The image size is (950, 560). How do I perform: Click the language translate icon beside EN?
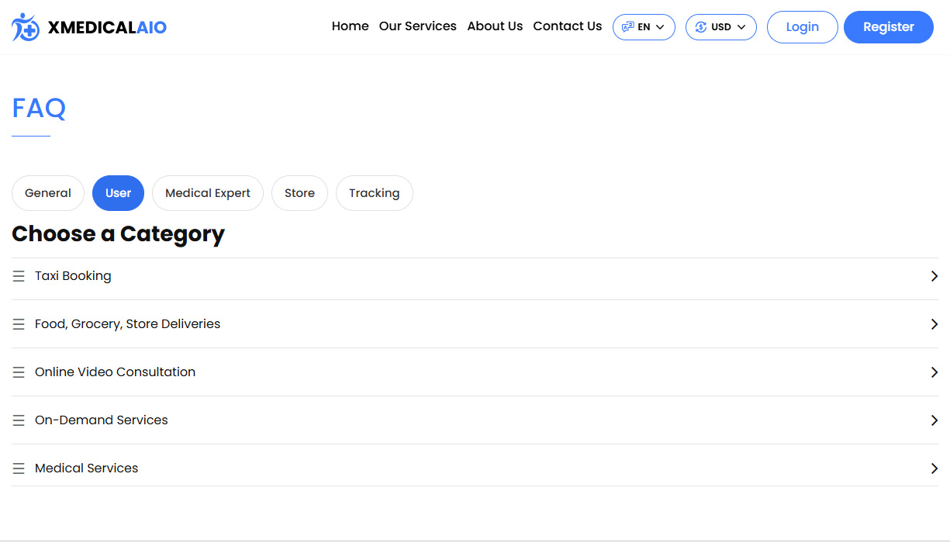click(627, 27)
